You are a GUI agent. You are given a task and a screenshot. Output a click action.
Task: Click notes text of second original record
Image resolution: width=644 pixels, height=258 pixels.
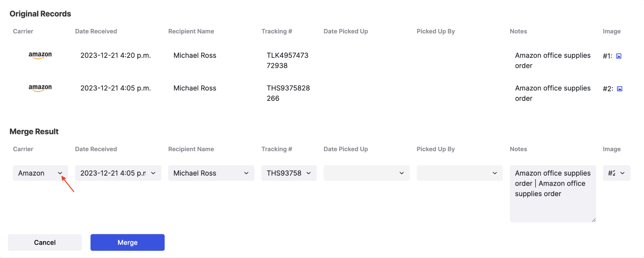tap(553, 93)
